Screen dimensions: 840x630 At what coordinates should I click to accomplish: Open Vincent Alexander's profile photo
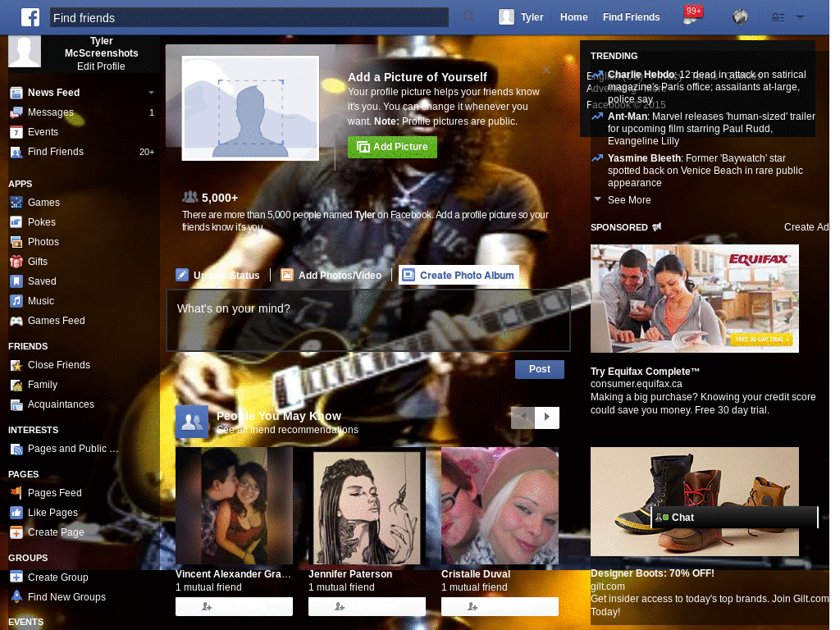(x=234, y=505)
